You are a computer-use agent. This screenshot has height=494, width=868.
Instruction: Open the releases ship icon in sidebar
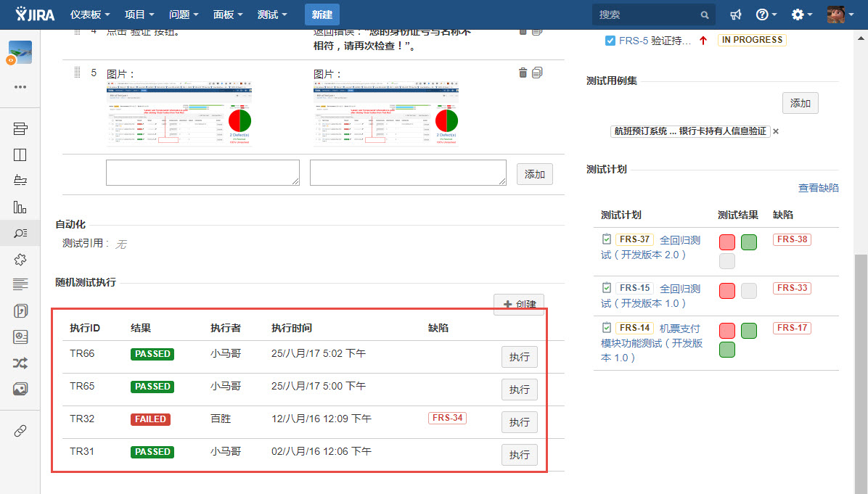point(20,181)
